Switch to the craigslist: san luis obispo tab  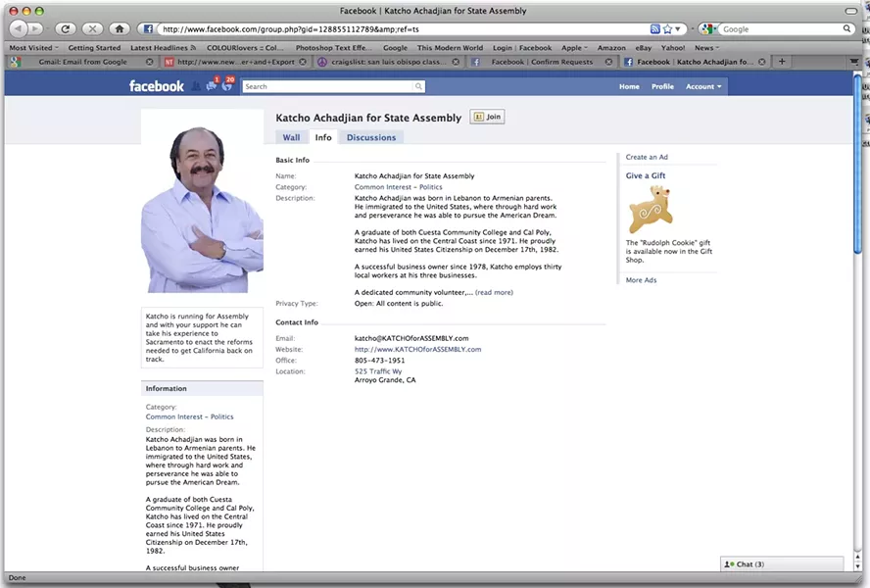coord(388,62)
